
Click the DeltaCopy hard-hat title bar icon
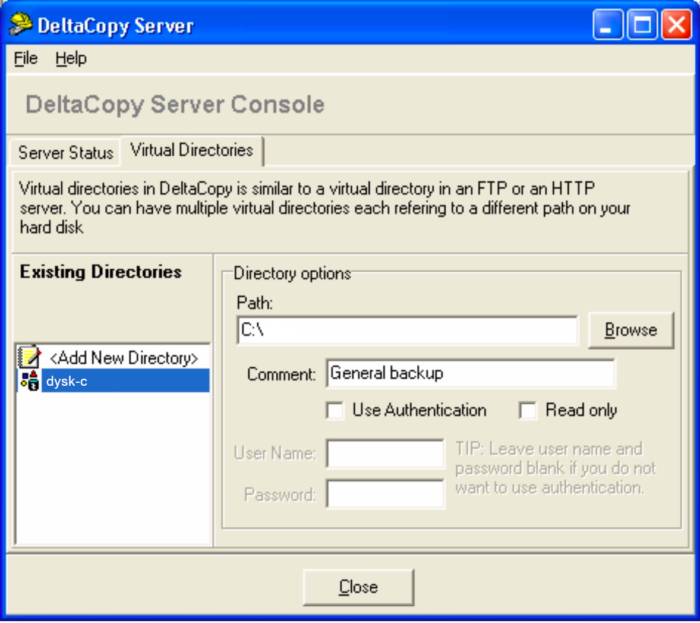point(21,24)
